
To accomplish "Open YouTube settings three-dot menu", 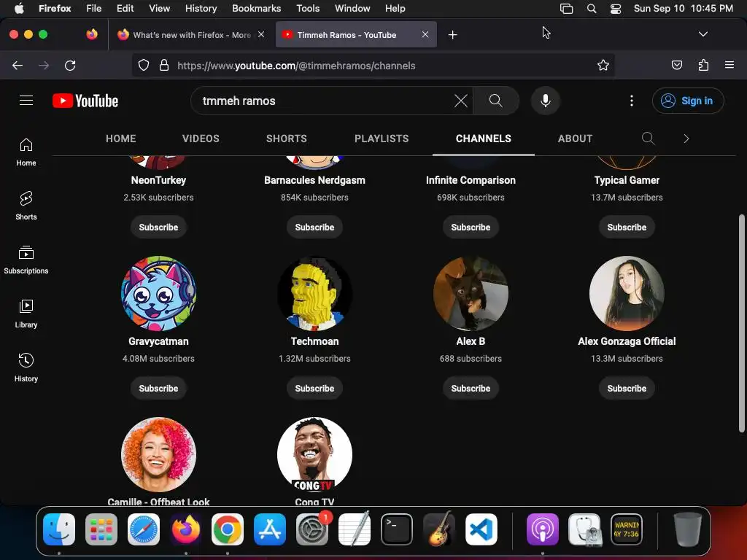I will (631, 101).
